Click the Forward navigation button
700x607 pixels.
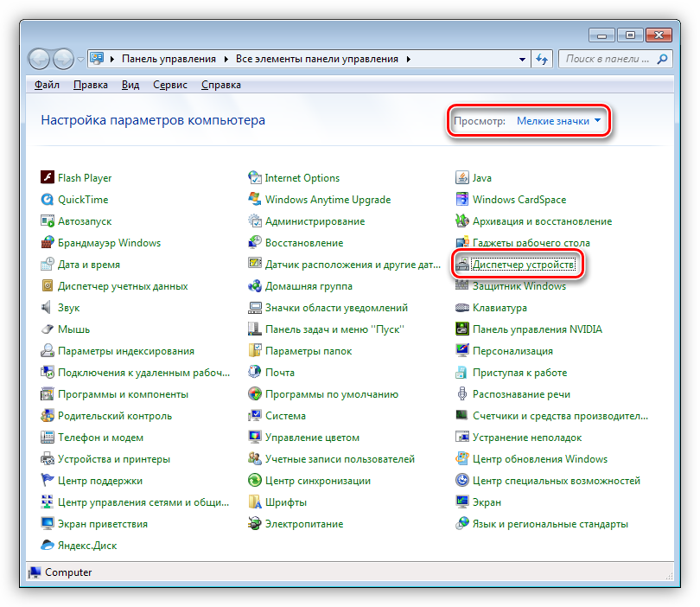(63, 59)
